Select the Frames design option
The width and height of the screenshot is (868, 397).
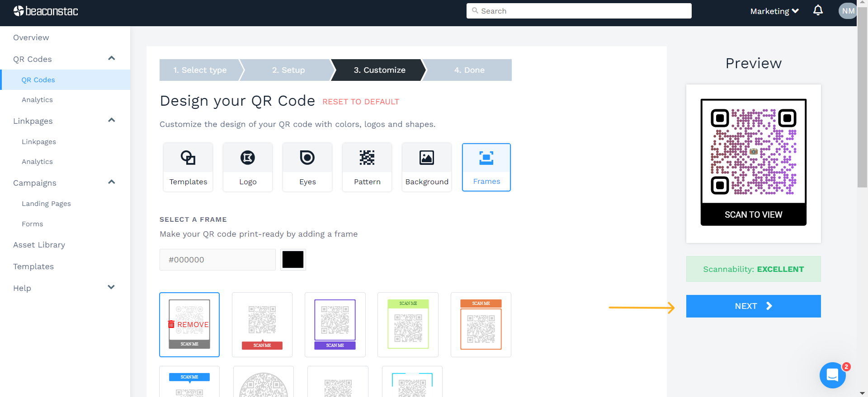486,168
